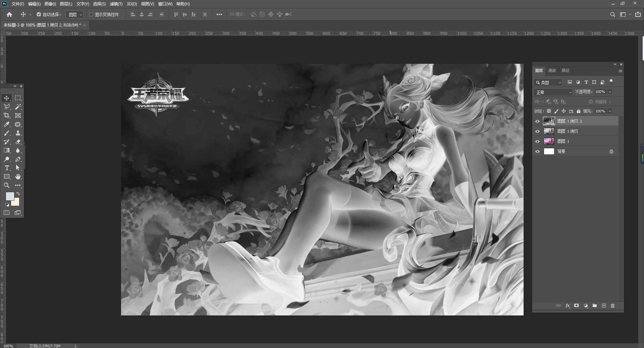Viewport: 644px width, 348px height.
Task: Select the Hand tool
Action: [x=18, y=177]
